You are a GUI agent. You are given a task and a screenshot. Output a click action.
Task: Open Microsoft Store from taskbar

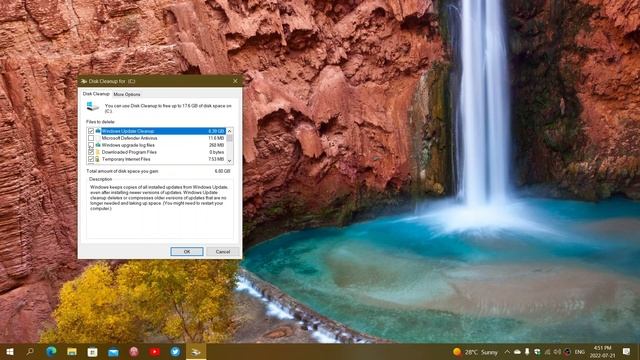93,352
